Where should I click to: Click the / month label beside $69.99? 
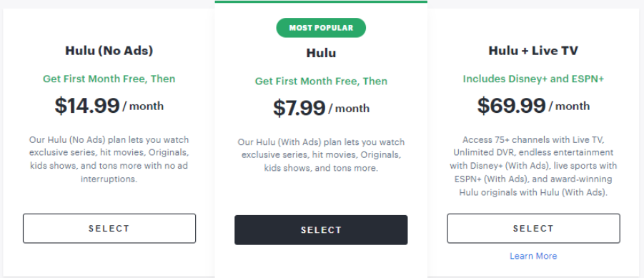(x=569, y=106)
